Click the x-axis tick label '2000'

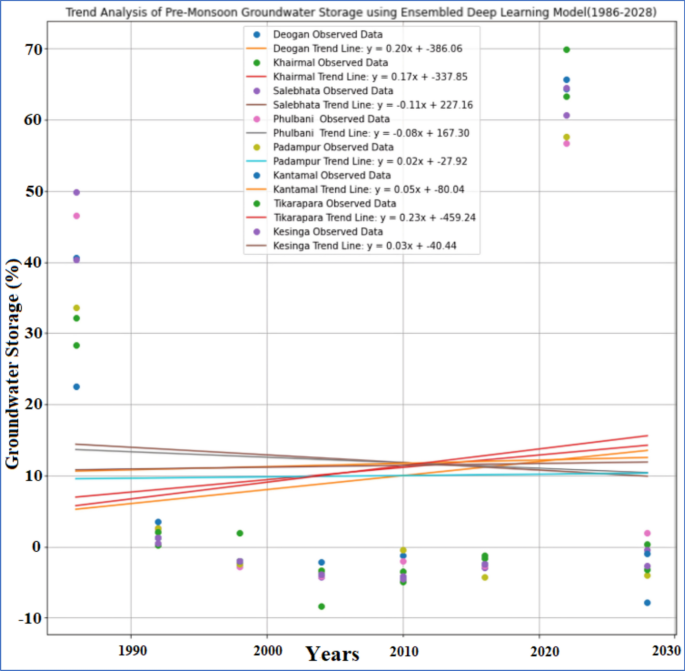point(268,651)
